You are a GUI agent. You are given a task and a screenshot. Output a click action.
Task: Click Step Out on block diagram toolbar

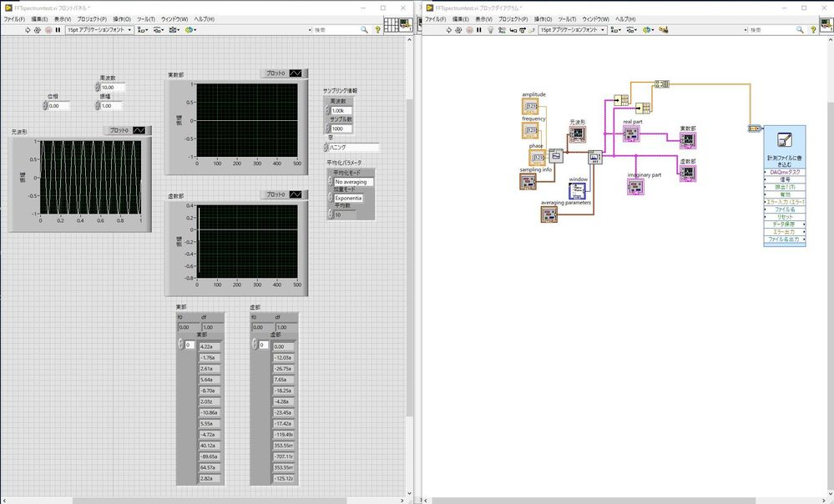click(x=531, y=30)
